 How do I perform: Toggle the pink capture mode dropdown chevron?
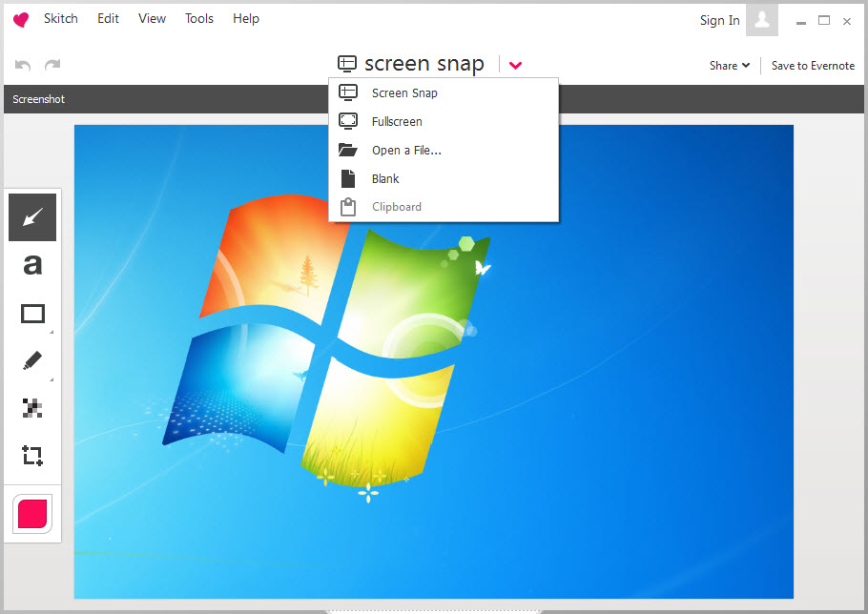pos(515,65)
